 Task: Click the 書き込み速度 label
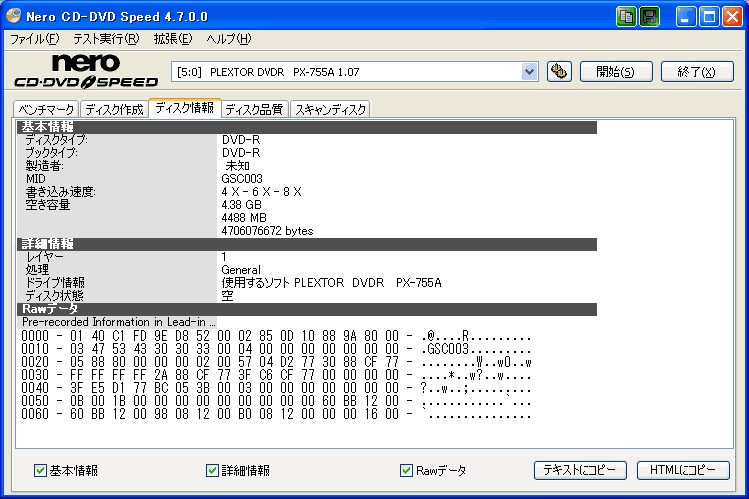61,192
